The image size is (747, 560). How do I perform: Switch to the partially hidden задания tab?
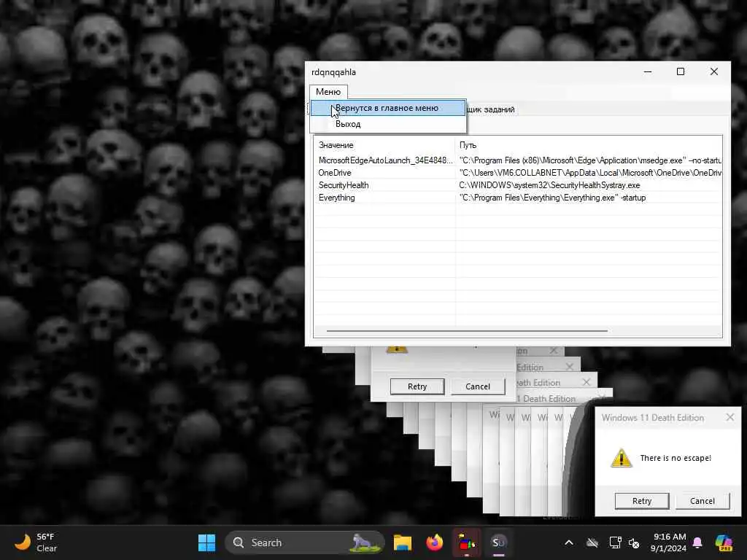491,109
